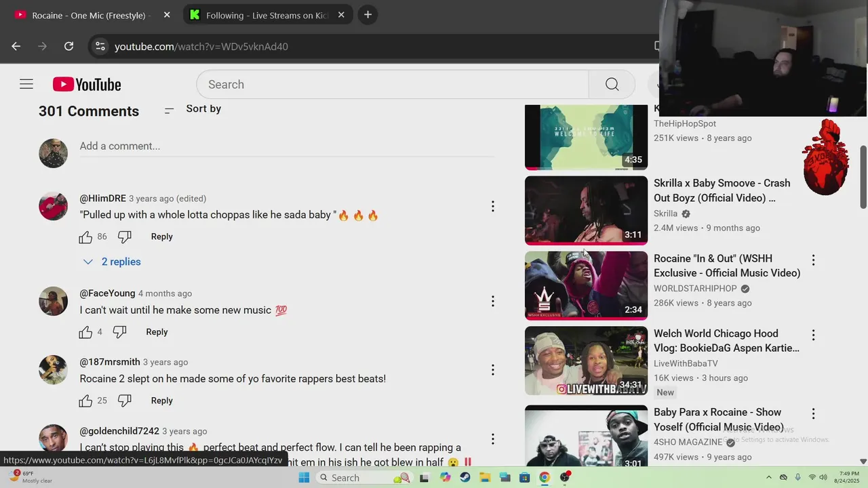
Task: Open Welch World Chicago Hood Vlog title
Action: [726, 341]
